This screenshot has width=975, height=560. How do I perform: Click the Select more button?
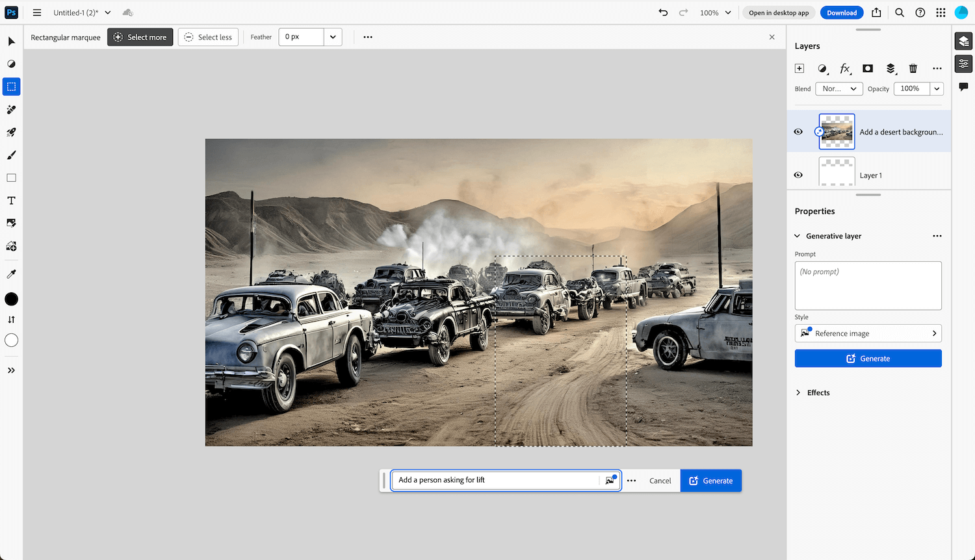point(140,37)
